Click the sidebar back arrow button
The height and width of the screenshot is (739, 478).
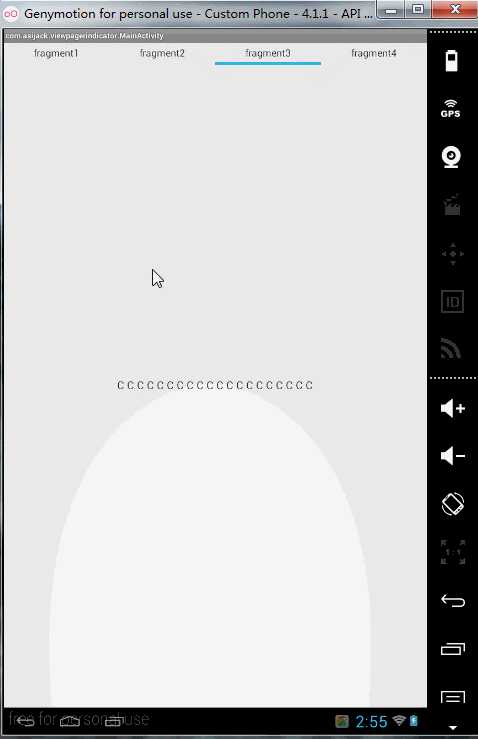point(453,600)
